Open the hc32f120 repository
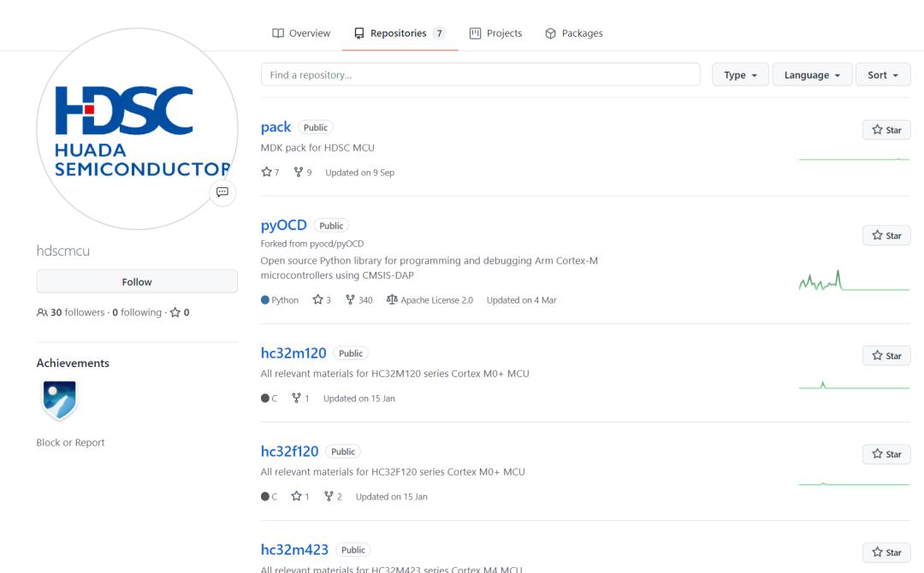Screen dimensions: 924x573 (x=289, y=452)
